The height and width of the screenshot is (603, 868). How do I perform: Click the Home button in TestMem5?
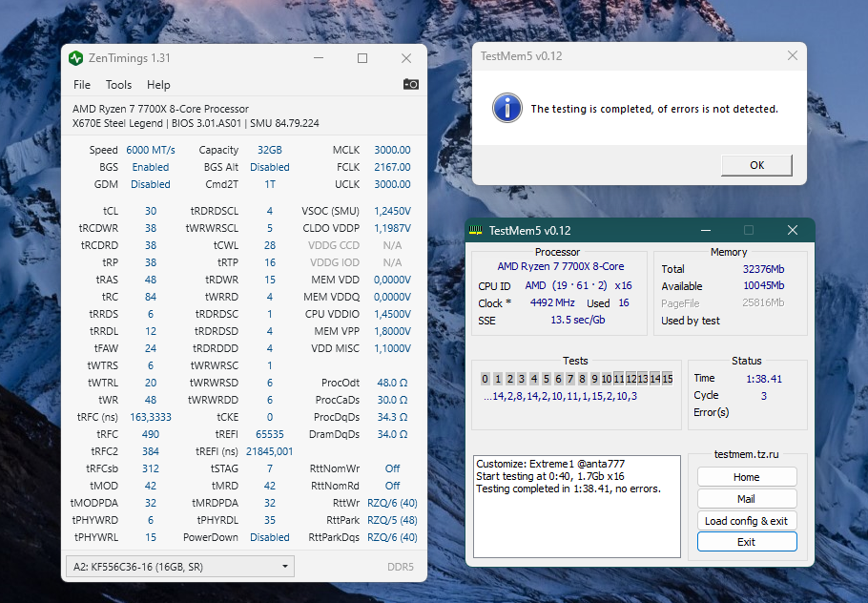pos(747,477)
